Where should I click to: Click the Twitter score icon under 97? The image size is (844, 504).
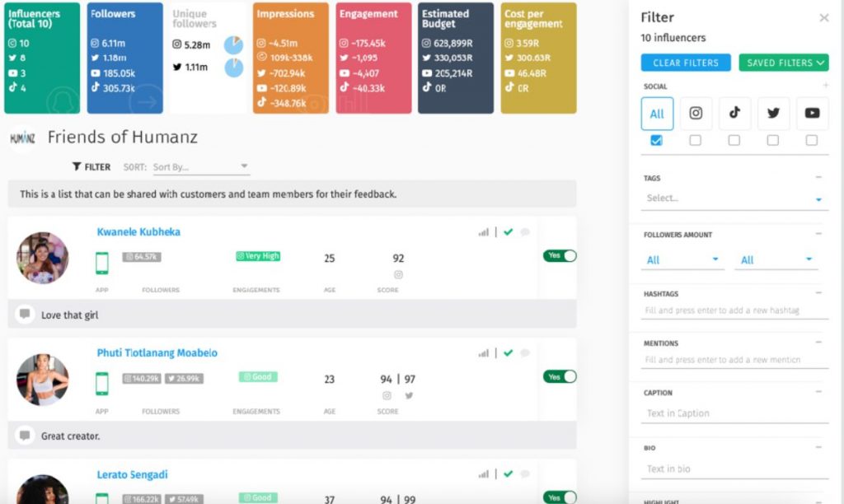(x=409, y=396)
